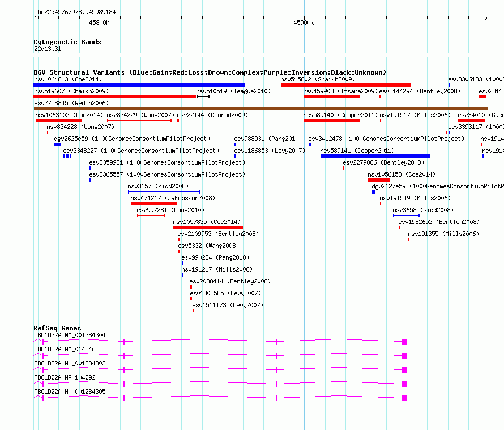Select the nsv1056153 (Coe2014) red bar
504x430 pixels.
click(x=379, y=180)
